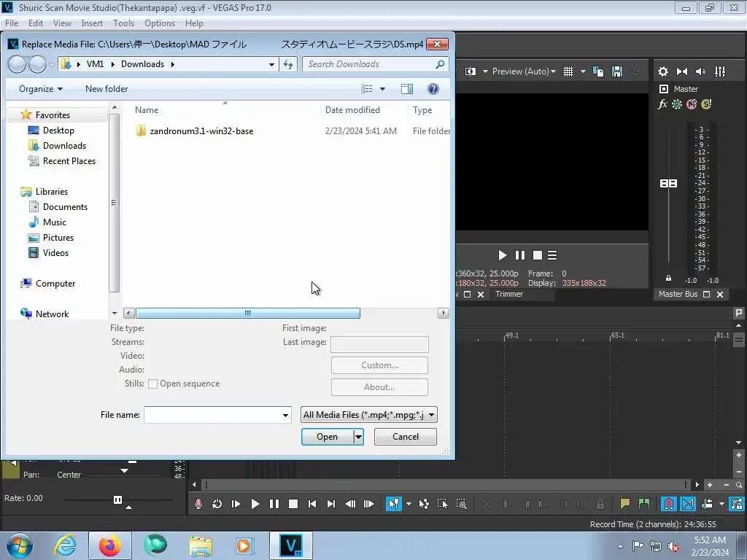Open the Edit menu
This screenshot has height=560, width=747.
pyautogui.click(x=35, y=23)
